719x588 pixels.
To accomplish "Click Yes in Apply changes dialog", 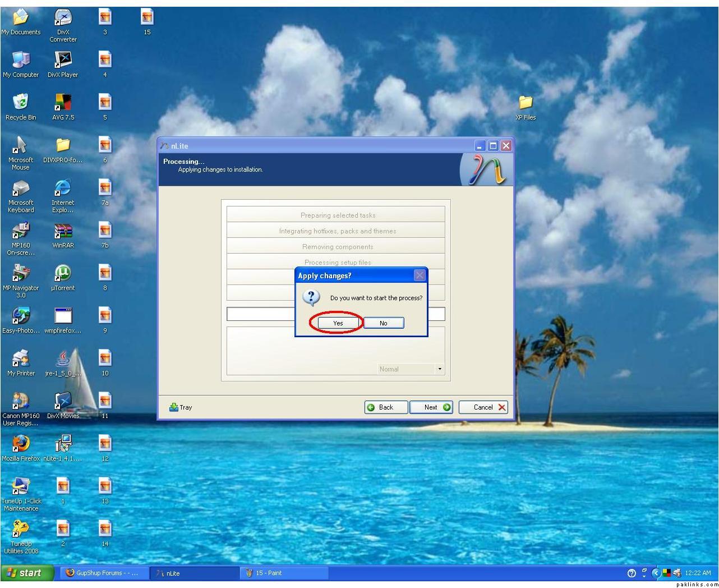I will point(338,323).
